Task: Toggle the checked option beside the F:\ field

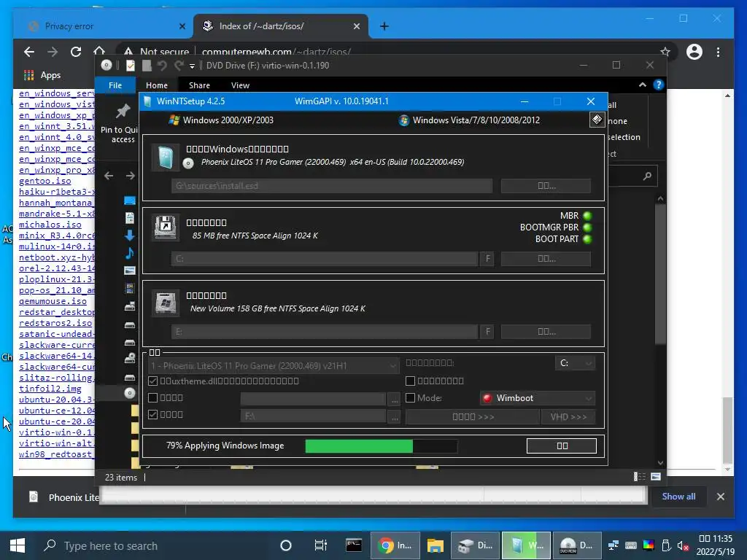Action: coord(153,414)
